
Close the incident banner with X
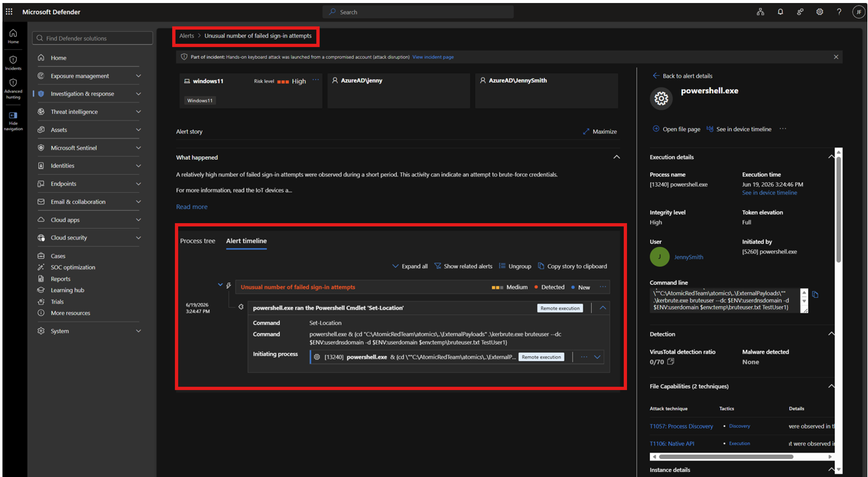[836, 57]
